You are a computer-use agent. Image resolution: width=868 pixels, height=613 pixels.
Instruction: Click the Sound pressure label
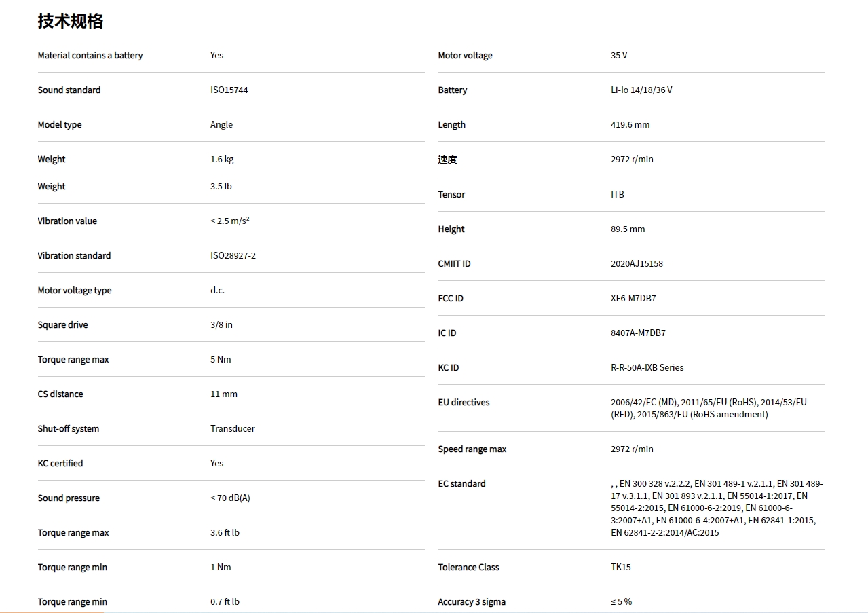point(69,498)
